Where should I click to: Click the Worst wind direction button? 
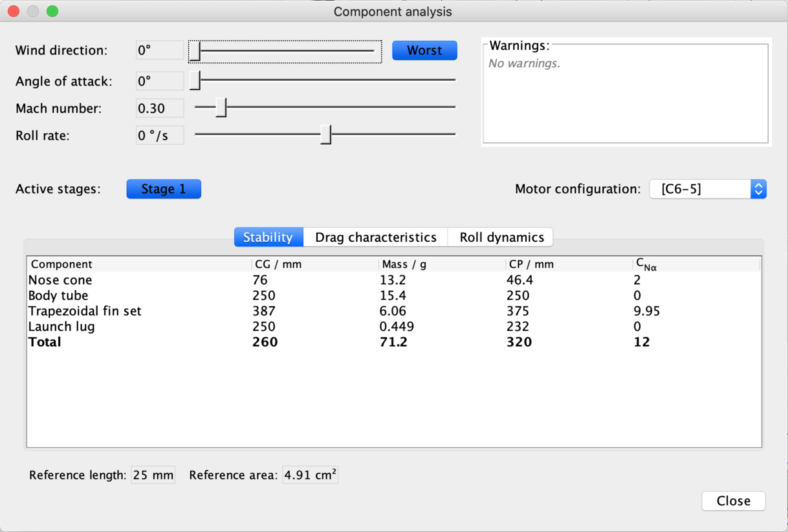coord(424,50)
